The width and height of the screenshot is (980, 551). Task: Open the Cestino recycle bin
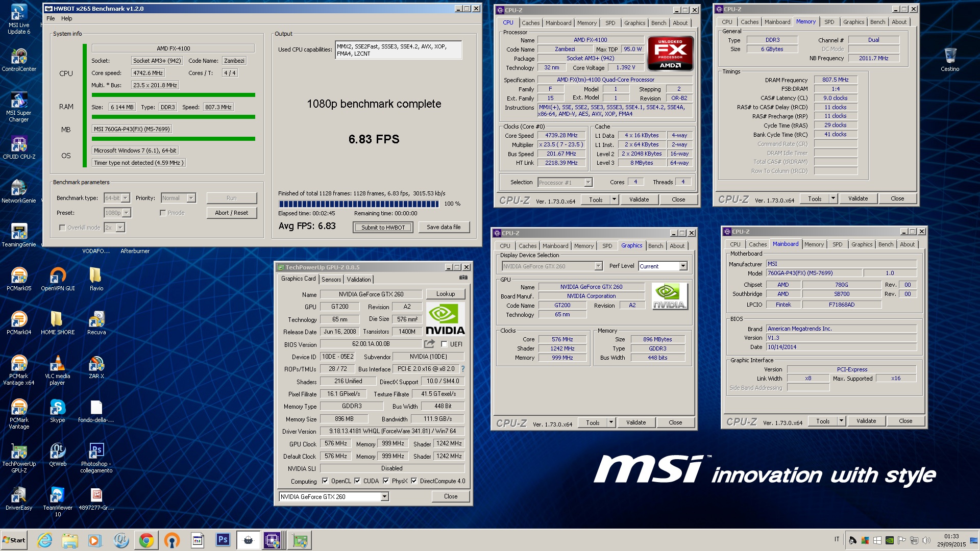coord(950,60)
